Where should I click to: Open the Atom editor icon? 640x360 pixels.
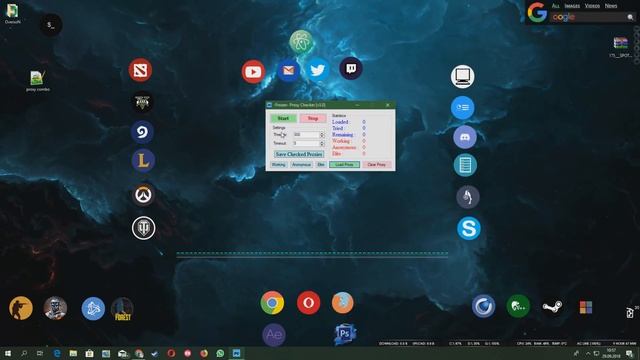301,42
